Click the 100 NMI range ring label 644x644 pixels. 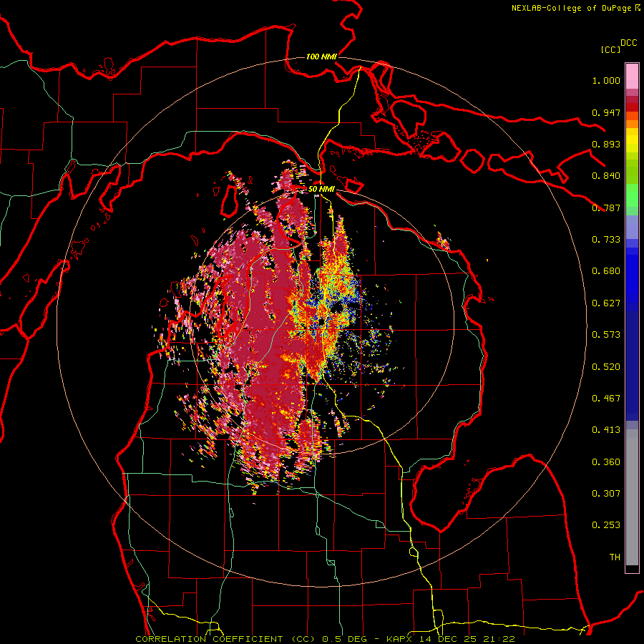(321, 57)
